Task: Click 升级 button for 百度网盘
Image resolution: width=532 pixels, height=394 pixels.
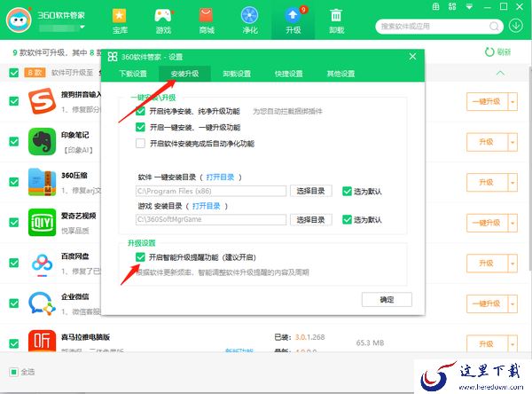Action: (487, 264)
